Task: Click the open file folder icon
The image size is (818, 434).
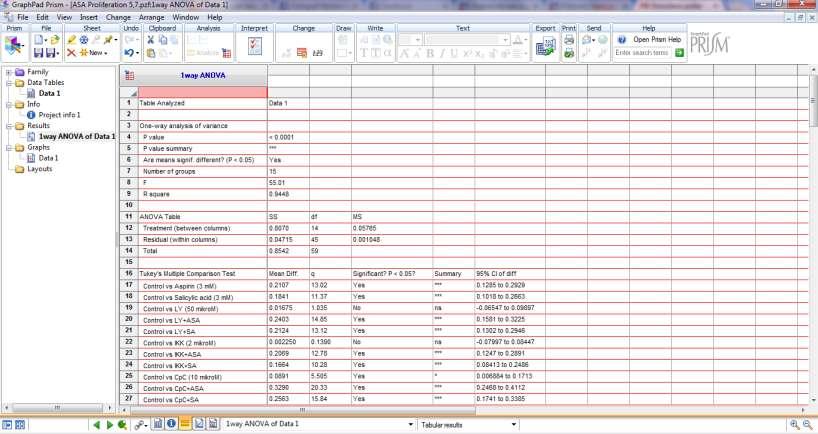Action: 55,40
